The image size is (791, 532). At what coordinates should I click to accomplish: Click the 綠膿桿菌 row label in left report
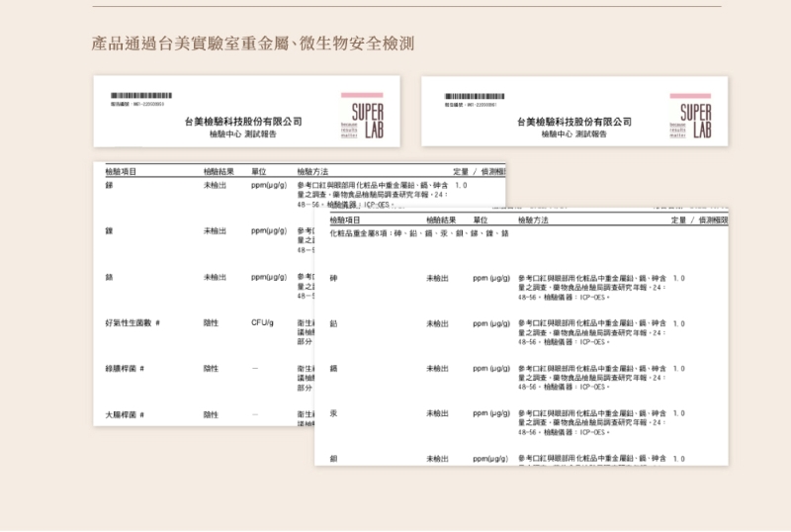tap(126, 369)
